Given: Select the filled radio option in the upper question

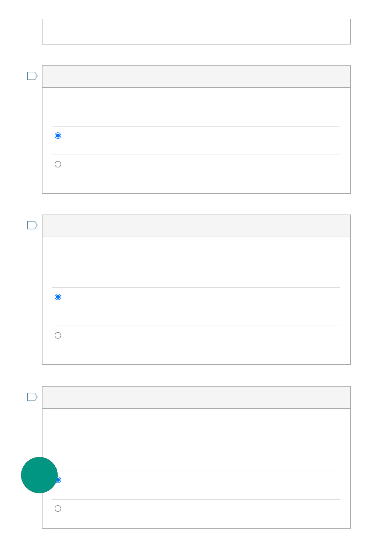Looking at the screenshot, I should click(58, 136).
